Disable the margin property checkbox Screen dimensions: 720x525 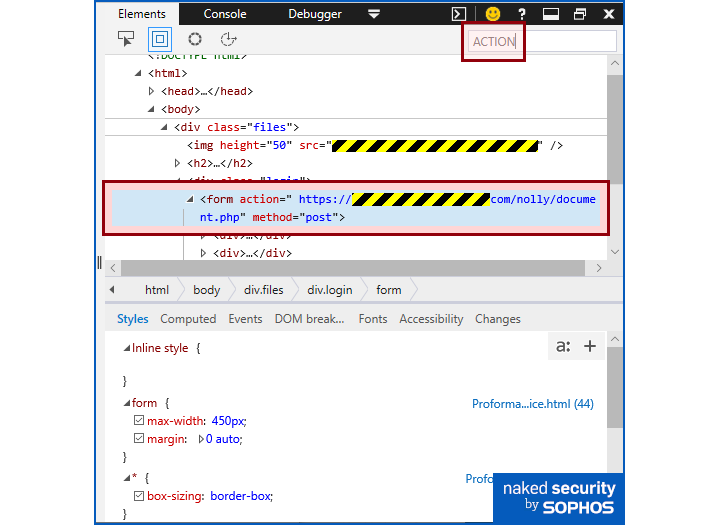139,438
